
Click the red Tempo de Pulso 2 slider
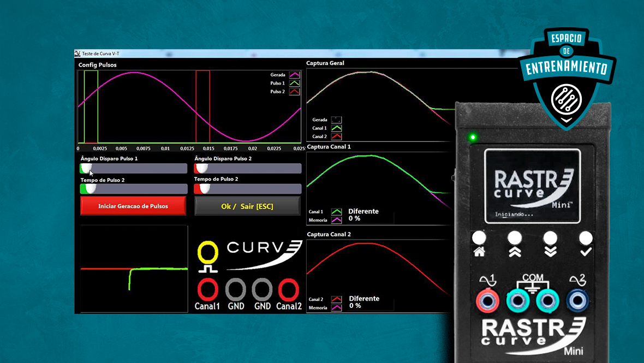click(x=247, y=188)
